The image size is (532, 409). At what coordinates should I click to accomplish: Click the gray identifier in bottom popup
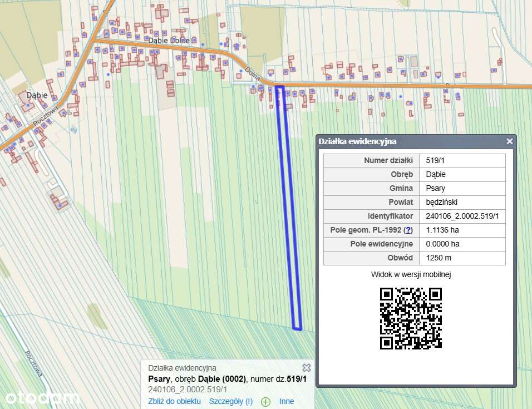188,390
